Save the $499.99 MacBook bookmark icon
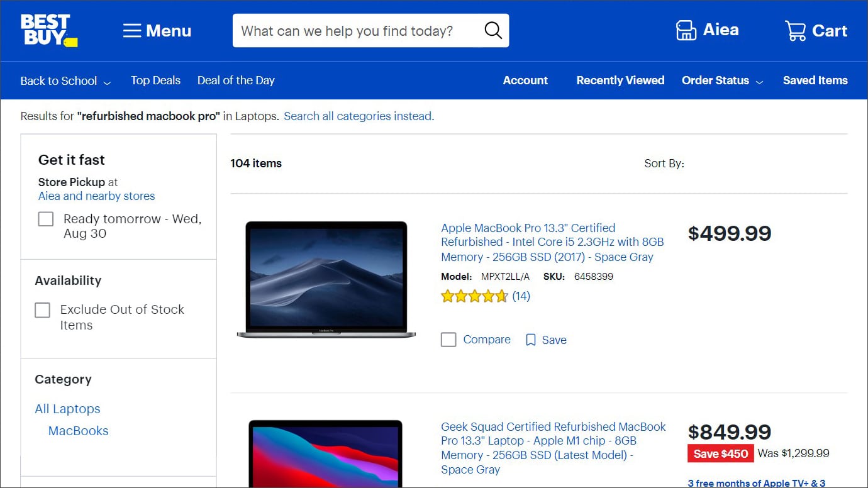868x488 pixels. pyautogui.click(x=531, y=340)
